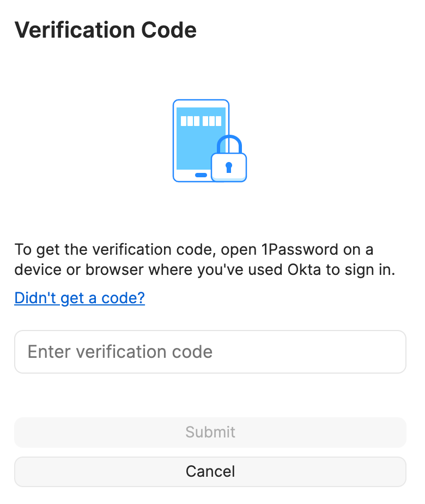
Task: Click the instruction paragraph about getting the code
Action: click(205, 260)
